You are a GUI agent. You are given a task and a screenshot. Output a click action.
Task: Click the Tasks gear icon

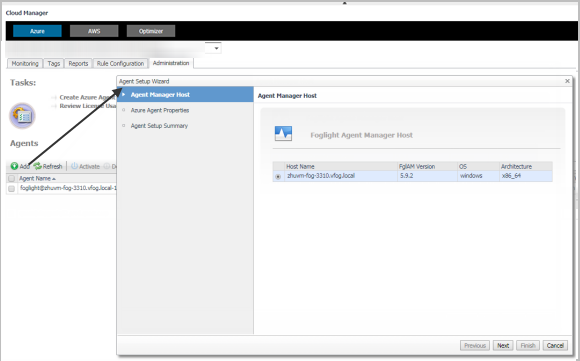(22, 116)
